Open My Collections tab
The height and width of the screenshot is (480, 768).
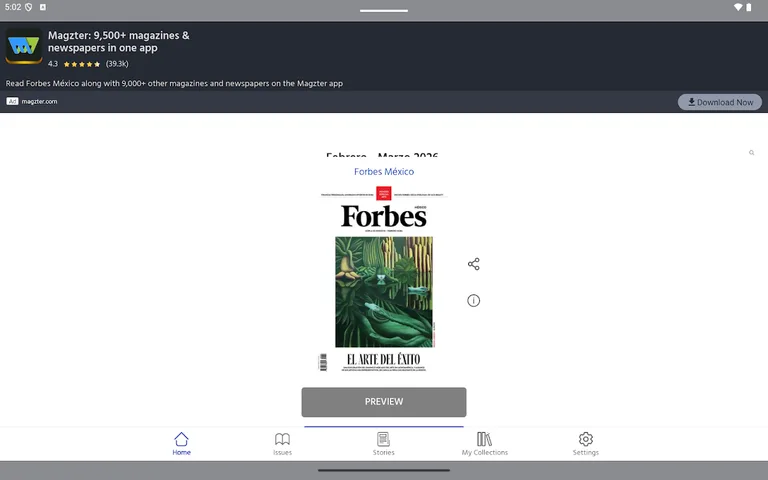(484, 444)
